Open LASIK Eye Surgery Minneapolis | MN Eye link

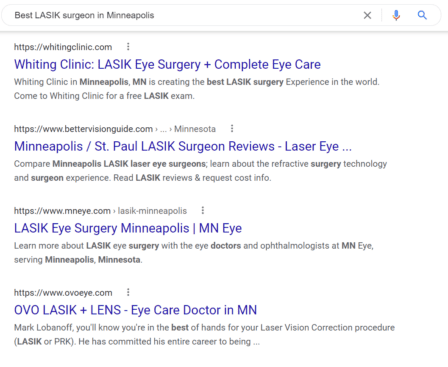pos(128,228)
